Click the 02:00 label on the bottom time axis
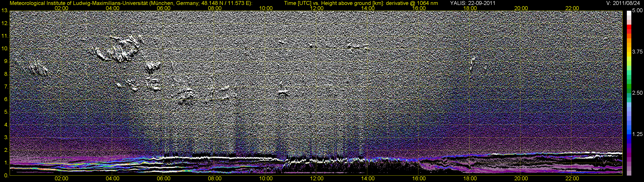Viewport: 644px width, 182px height. click(61, 179)
